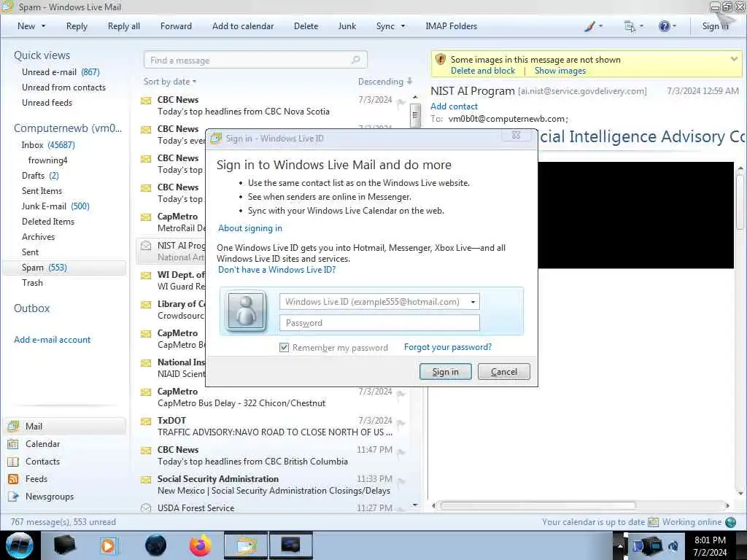This screenshot has height=560, width=747.
Task: Click Add to calendar in toolbar
Action: pos(243,26)
